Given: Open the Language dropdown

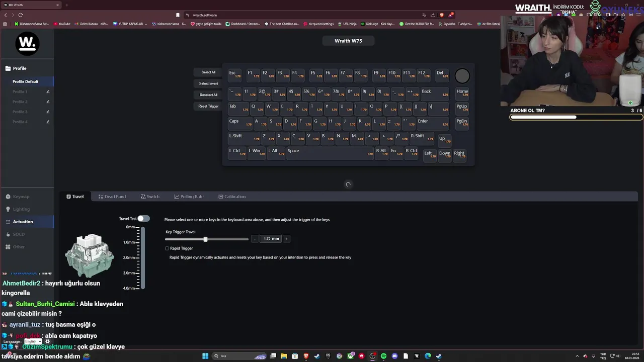Looking at the screenshot, I should coord(33,341).
